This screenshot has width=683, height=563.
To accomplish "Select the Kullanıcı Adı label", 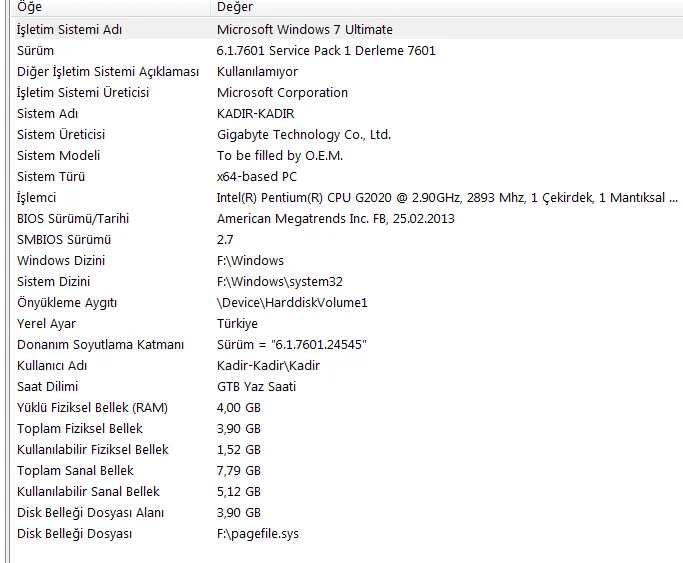I will coord(52,365).
